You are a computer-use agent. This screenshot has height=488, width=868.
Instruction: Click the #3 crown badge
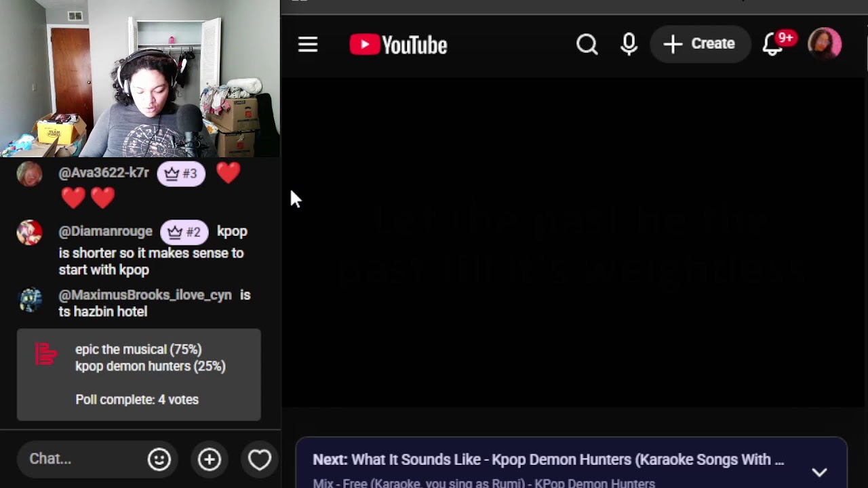point(181,174)
